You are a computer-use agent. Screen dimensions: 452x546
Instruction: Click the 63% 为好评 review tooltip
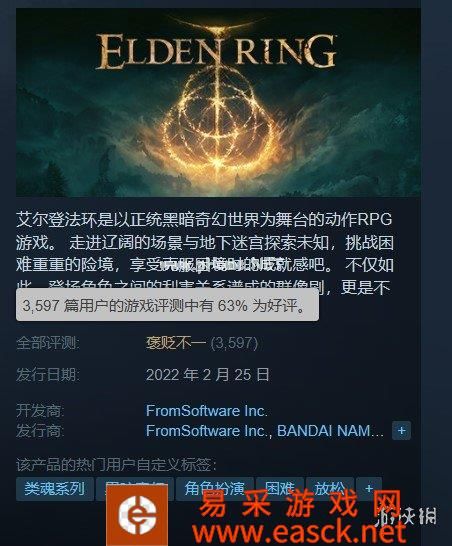[x=167, y=305]
